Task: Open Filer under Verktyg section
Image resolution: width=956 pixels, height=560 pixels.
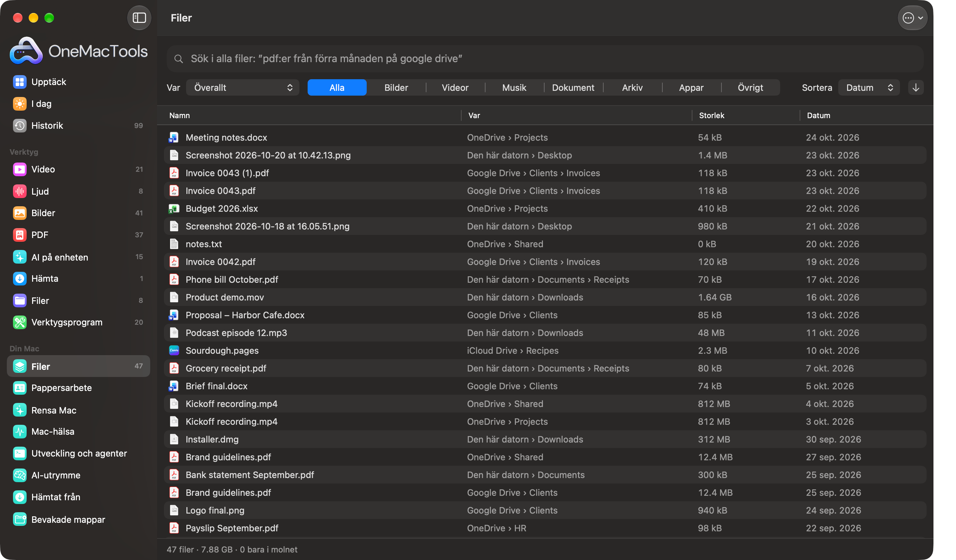Action: tap(78, 300)
